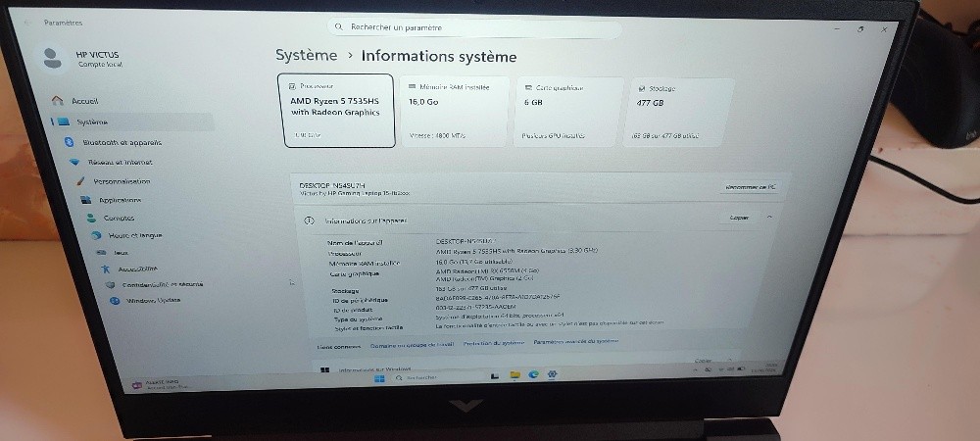Open Paramètres avancés du système link
Image resolution: width=980 pixels, height=441 pixels.
click(x=575, y=342)
